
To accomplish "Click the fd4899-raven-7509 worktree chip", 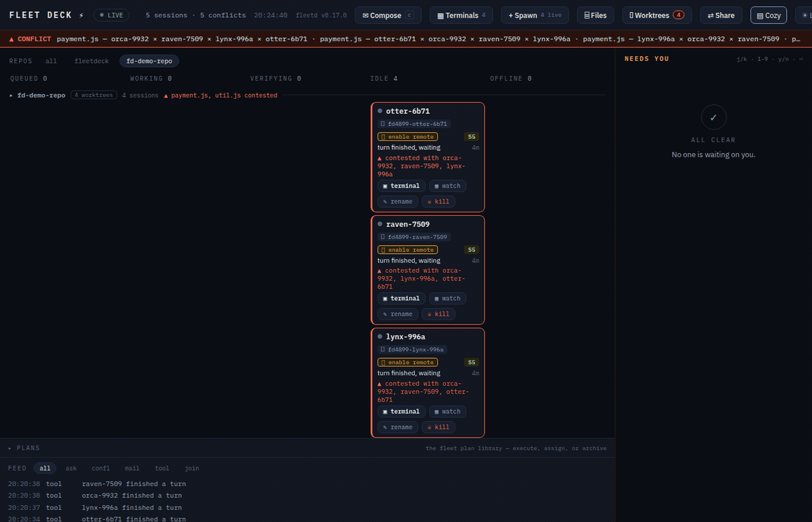I will (414, 237).
